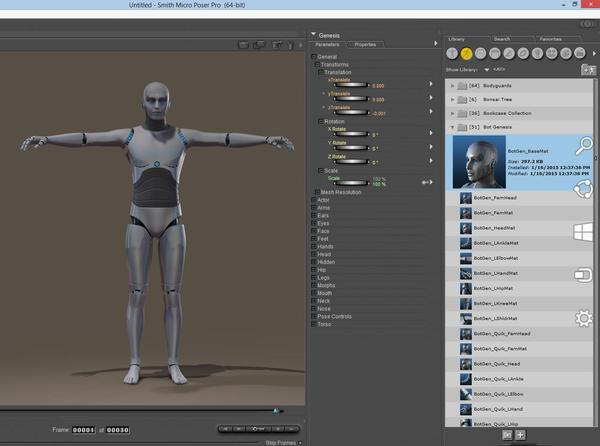This screenshot has width=600, height=446.
Task: Click the Devices charm icon
Action: (583, 275)
